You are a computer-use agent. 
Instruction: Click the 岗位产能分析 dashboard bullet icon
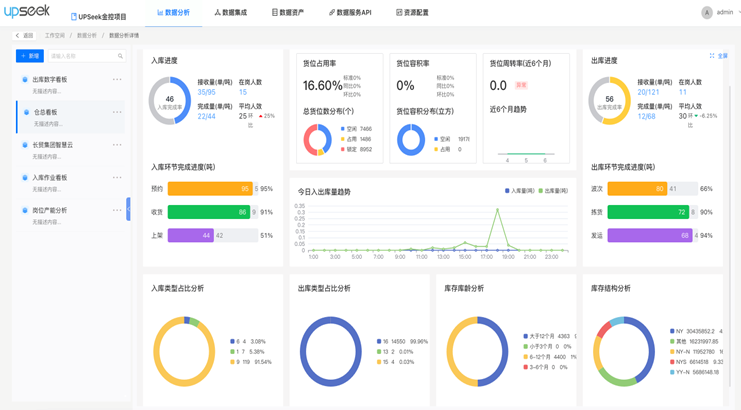[25, 210]
